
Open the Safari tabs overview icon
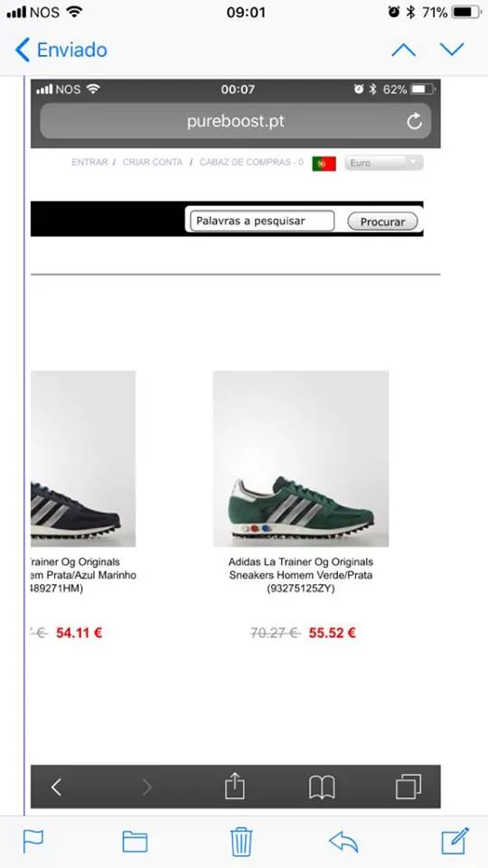coord(408,787)
